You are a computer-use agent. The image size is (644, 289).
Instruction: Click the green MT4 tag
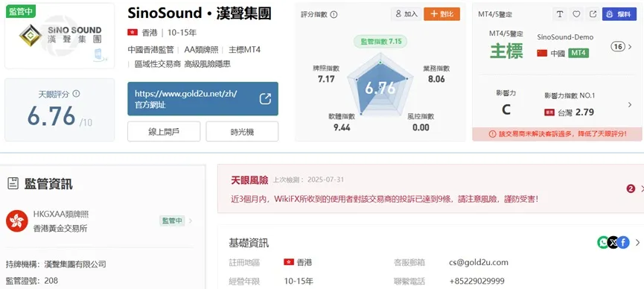(x=578, y=53)
